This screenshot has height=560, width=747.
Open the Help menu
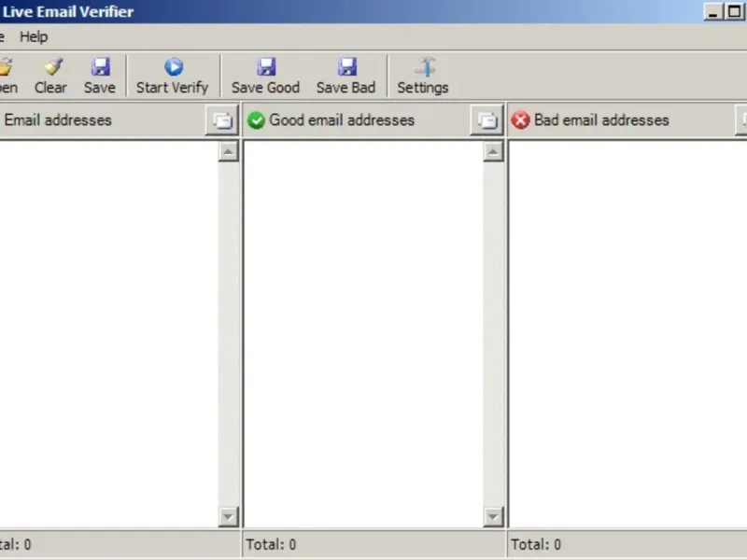coord(34,36)
